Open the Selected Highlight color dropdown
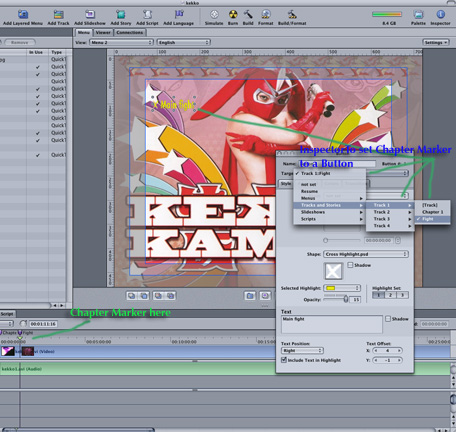 [342, 288]
